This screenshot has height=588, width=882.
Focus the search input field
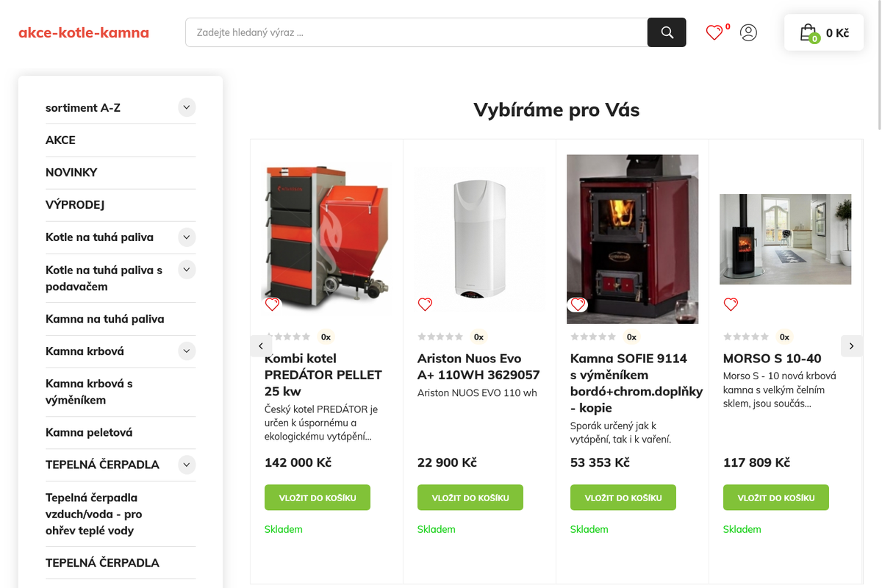[x=416, y=32]
